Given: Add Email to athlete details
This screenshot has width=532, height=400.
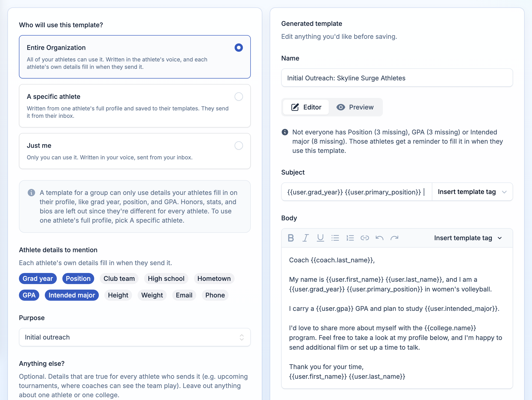Looking at the screenshot, I should tap(184, 295).
